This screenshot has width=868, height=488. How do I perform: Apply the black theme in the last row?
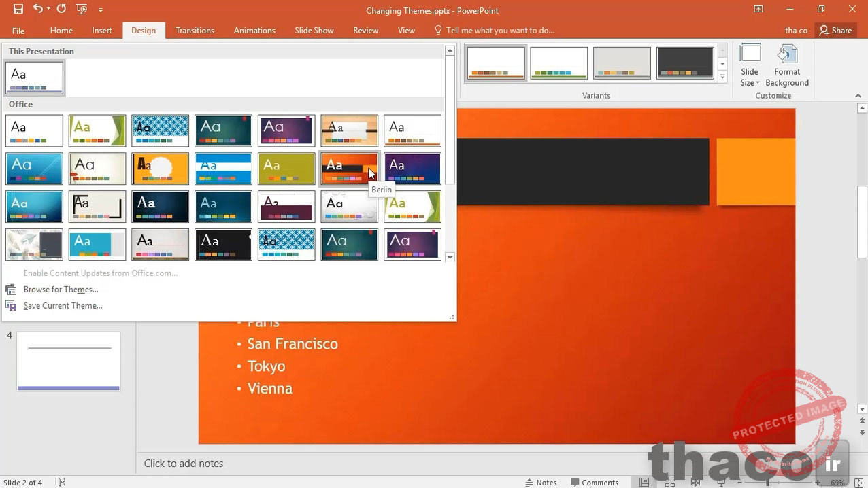pos(223,245)
